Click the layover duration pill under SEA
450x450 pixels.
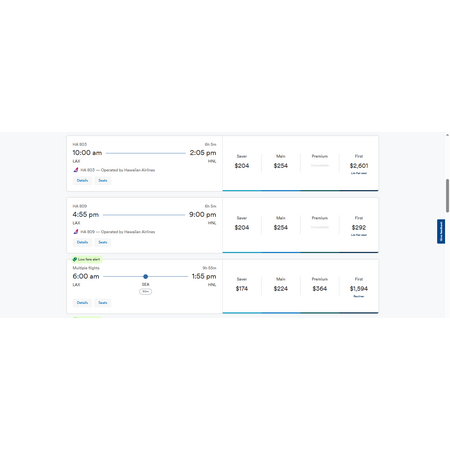pos(145,292)
